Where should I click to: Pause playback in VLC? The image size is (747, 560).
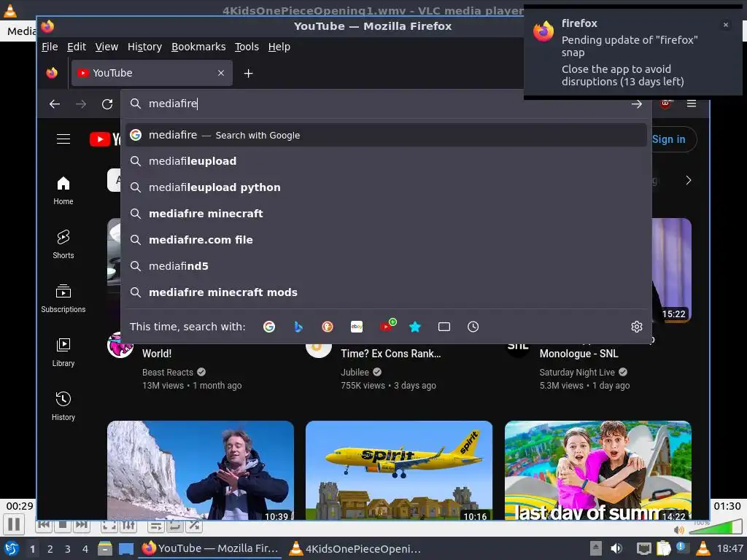click(14, 524)
